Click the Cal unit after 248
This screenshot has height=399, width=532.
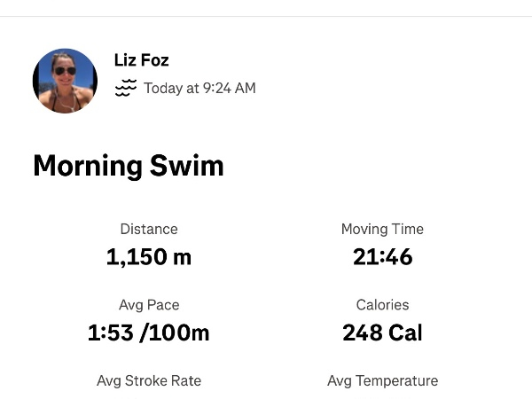point(404,332)
